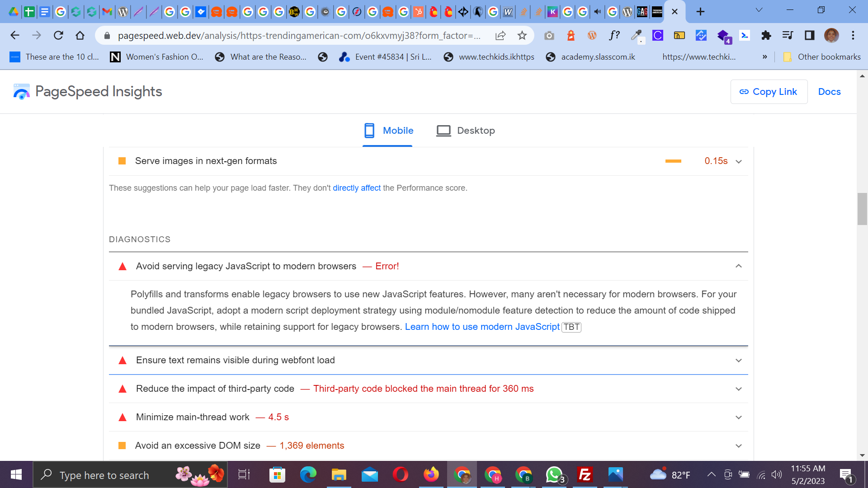This screenshot has width=868, height=488.
Task: Open the Windows Start menu
Action: point(16,474)
